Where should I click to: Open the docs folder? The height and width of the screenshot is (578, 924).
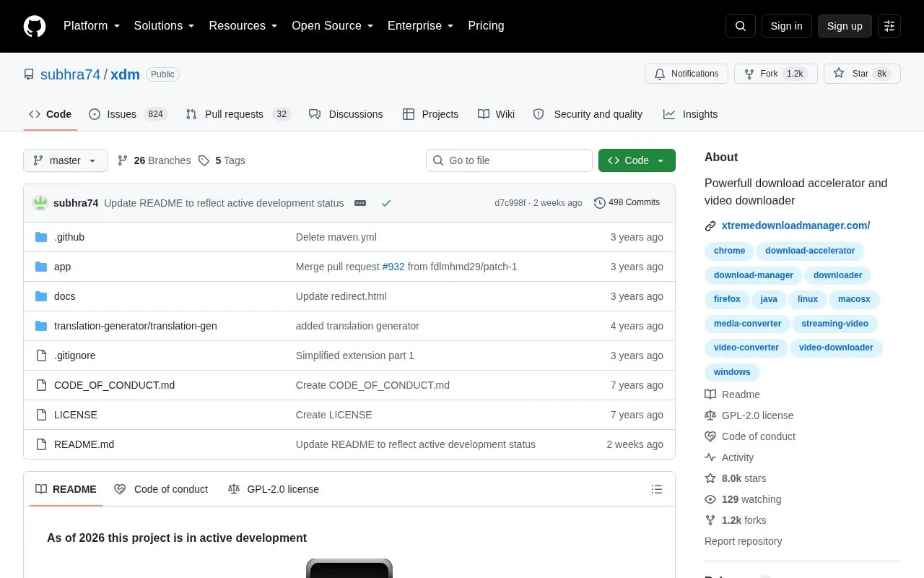tap(64, 296)
